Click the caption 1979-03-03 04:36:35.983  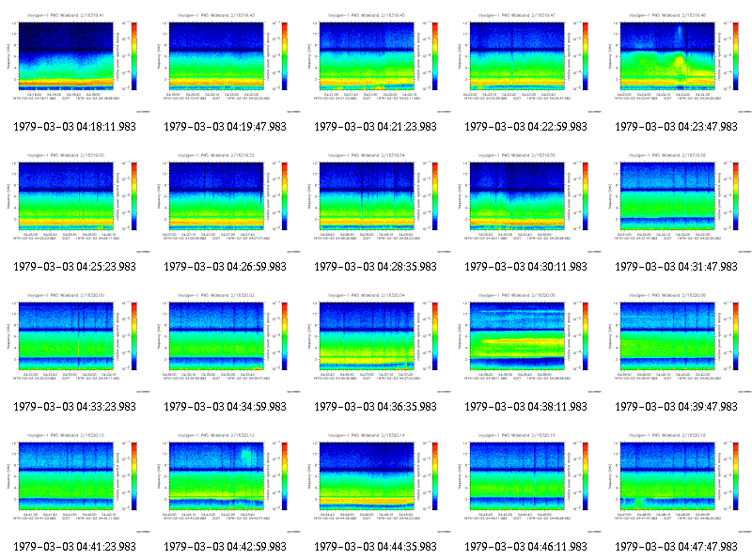pyautogui.click(x=375, y=407)
